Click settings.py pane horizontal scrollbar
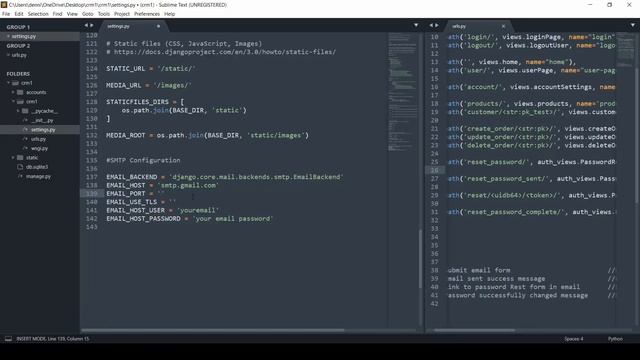This screenshot has width=640, height=360. [x=212, y=330]
